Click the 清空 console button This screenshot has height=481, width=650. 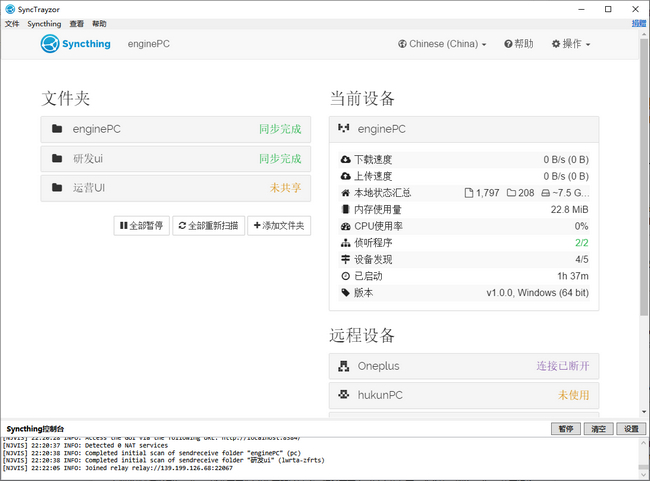598,429
